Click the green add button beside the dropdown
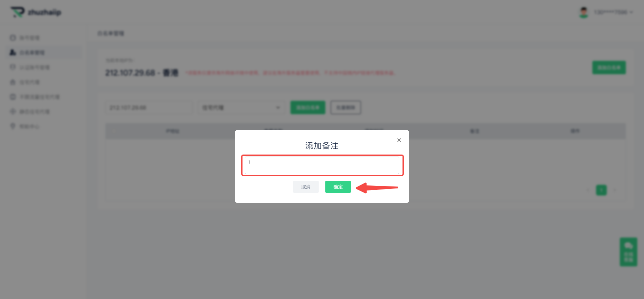This screenshot has width=644, height=299. point(308,108)
